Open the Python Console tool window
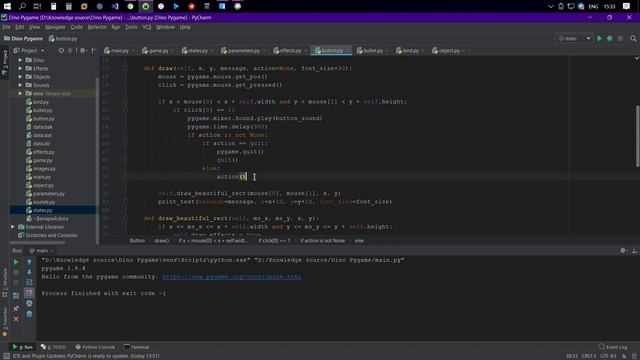The height and width of the screenshot is (360, 640). [x=95, y=347]
